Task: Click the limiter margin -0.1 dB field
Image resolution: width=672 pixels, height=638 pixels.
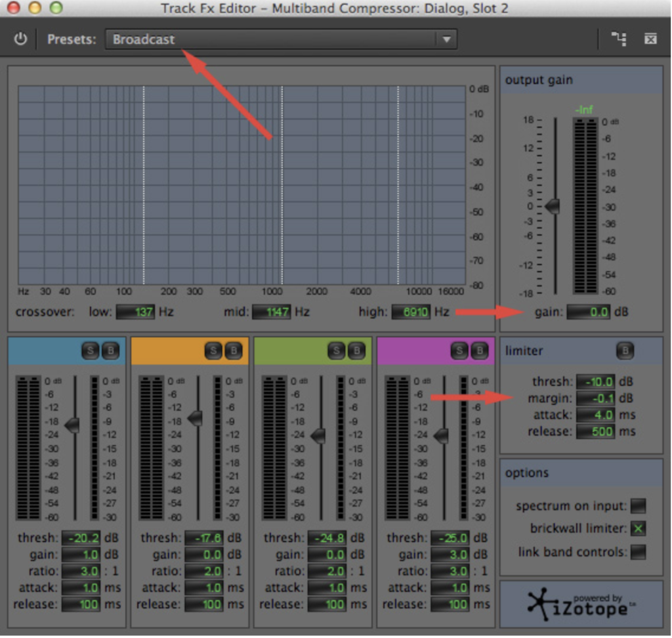Action: [595, 398]
